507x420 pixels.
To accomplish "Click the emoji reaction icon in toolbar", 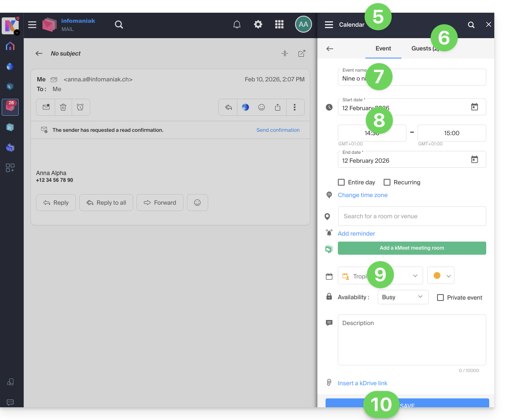I will tap(262, 107).
